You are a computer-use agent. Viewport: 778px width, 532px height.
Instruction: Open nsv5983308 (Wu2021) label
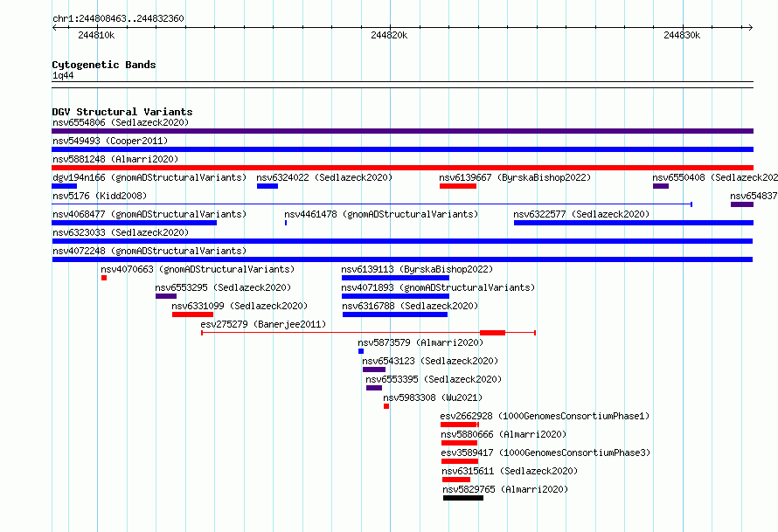pos(433,397)
